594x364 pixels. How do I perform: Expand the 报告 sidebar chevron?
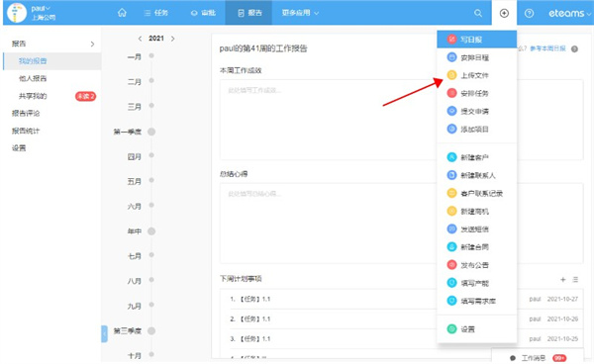click(92, 44)
